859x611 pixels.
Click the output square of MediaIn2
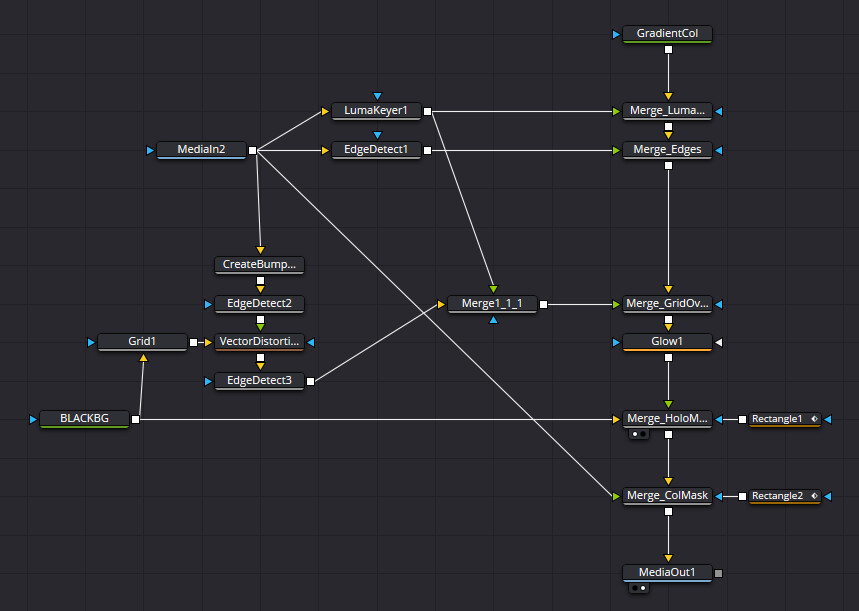coord(253,150)
